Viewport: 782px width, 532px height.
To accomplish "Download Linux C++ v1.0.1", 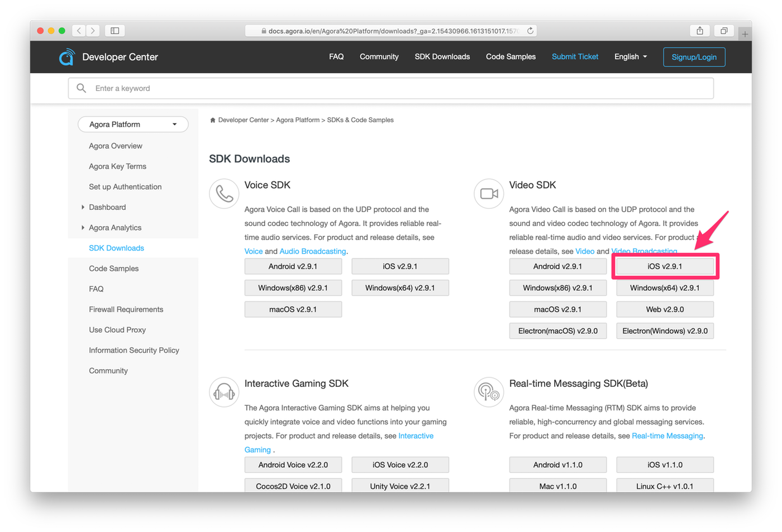I will [665, 486].
